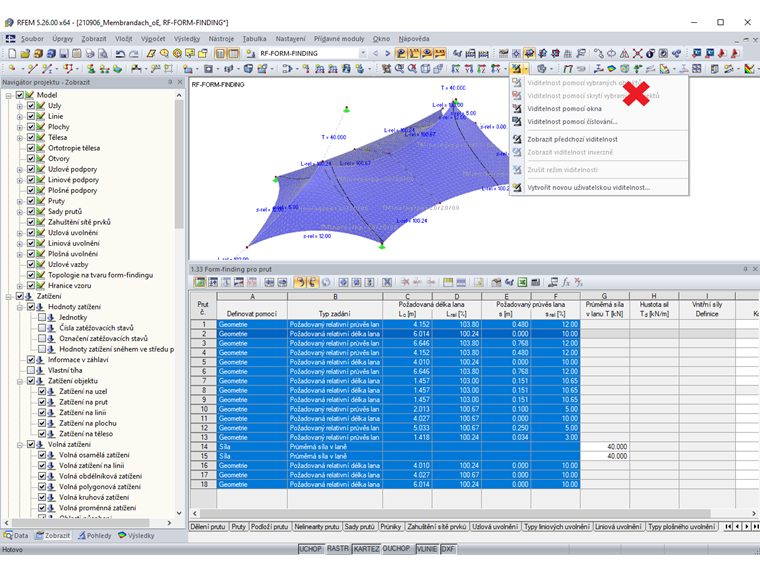This screenshot has height=570, width=760.
Task: Click the zoom magnifier icon in the toolbar
Action: point(399,69)
